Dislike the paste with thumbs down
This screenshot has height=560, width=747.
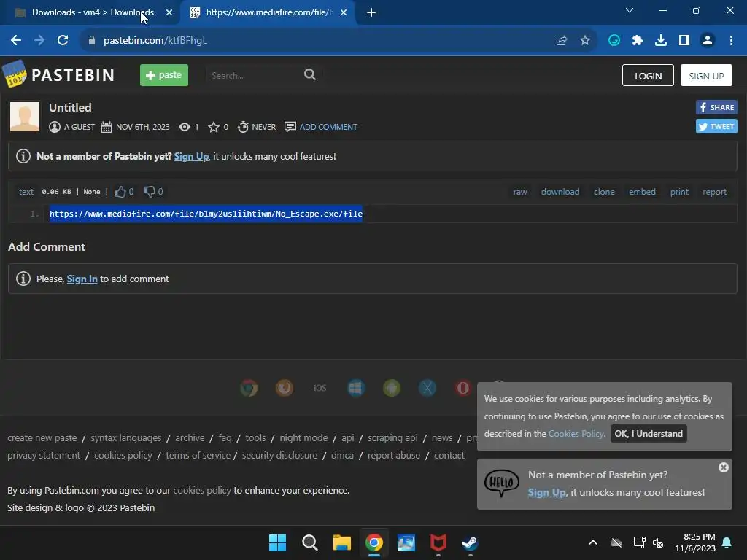tap(150, 192)
